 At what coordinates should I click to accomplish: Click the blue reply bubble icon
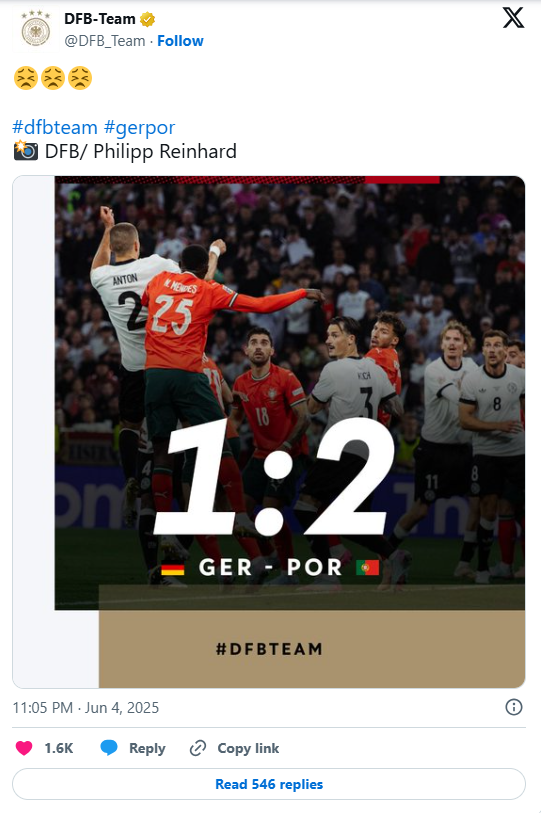coord(108,748)
